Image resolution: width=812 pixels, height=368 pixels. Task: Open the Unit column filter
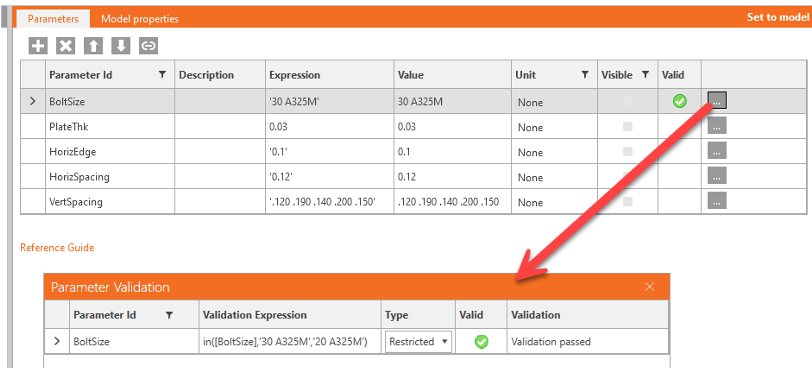[585, 75]
